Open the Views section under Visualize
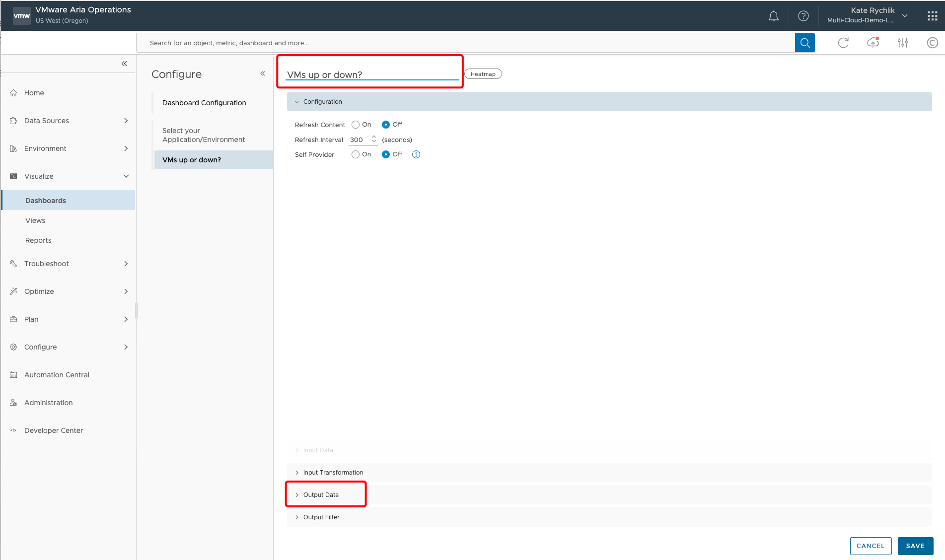This screenshot has height=560, width=945. click(35, 220)
